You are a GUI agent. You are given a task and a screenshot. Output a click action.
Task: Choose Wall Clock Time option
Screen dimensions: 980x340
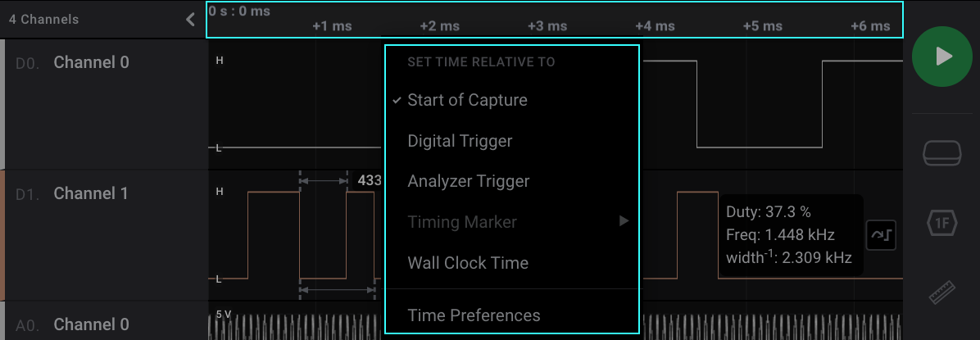[x=467, y=263]
